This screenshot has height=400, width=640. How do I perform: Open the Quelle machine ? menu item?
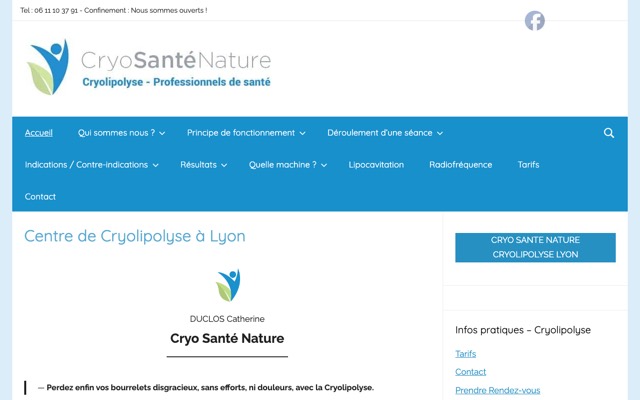pyautogui.click(x=283, y=165)
